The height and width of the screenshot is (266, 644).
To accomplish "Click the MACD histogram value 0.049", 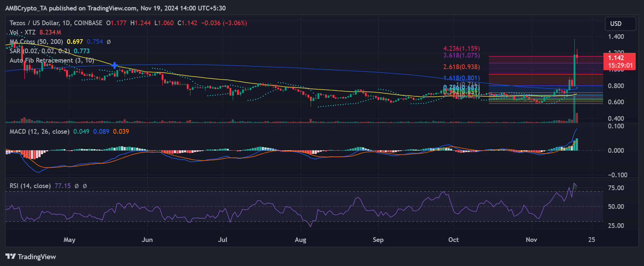I will (81, 132).
